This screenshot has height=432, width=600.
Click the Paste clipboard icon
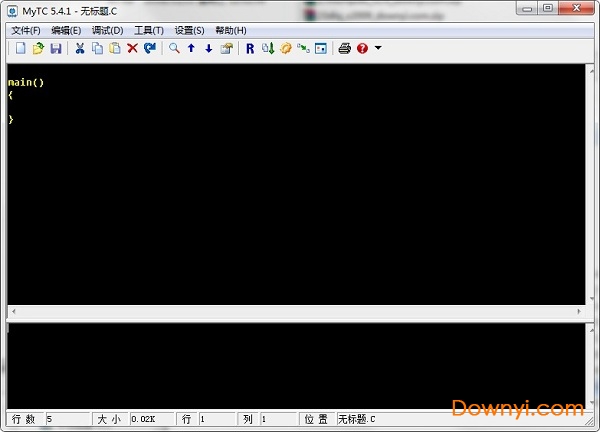click(x=114, y=48)
